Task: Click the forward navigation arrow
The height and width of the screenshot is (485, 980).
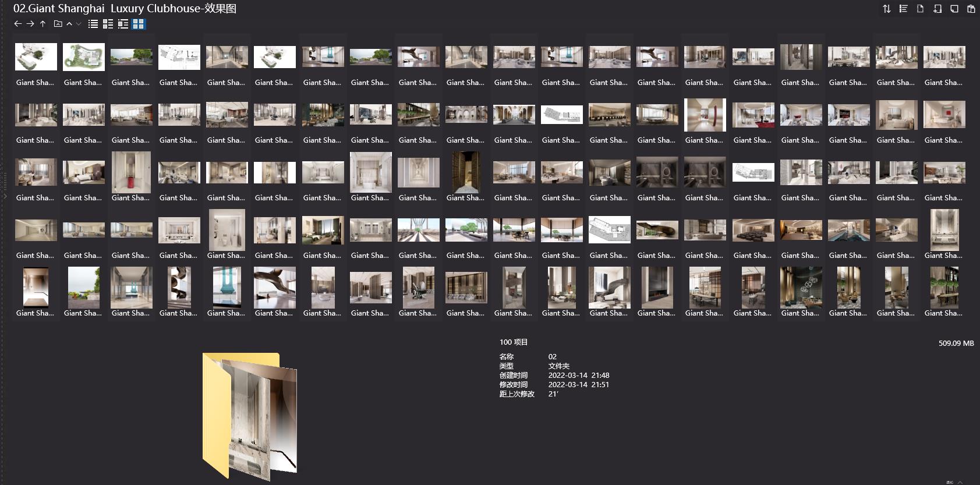Action: [x=30, y=24]
